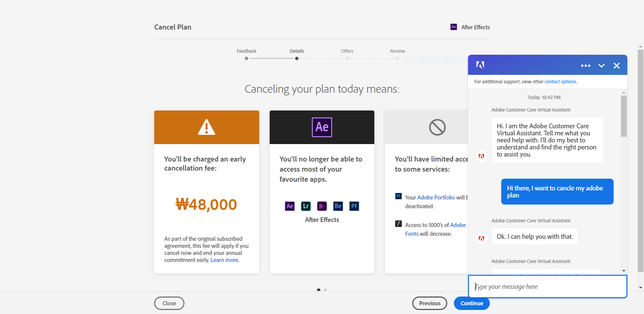Click the chat conversation scrollbar thumb
The height and width of the screenshot is (314, 644).
[x=624, y=116]
